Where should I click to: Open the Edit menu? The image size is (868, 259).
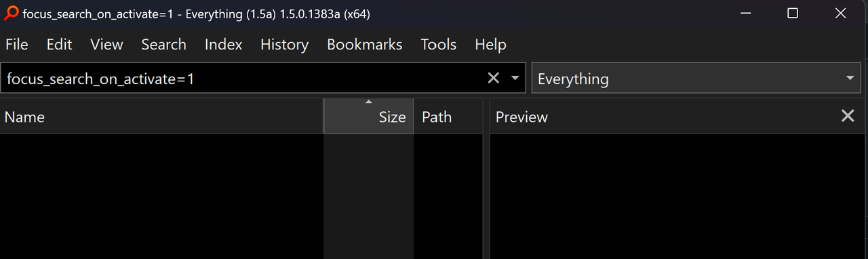[x=59, y=45]
